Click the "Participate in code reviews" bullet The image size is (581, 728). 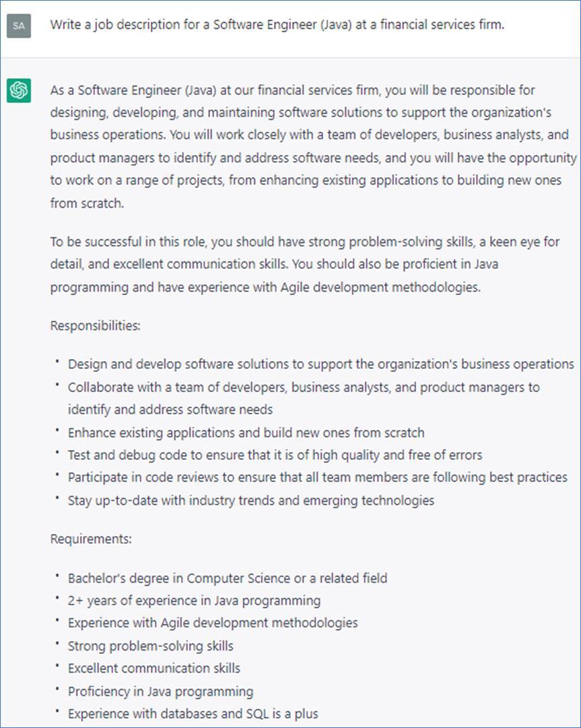click(317, 477)
